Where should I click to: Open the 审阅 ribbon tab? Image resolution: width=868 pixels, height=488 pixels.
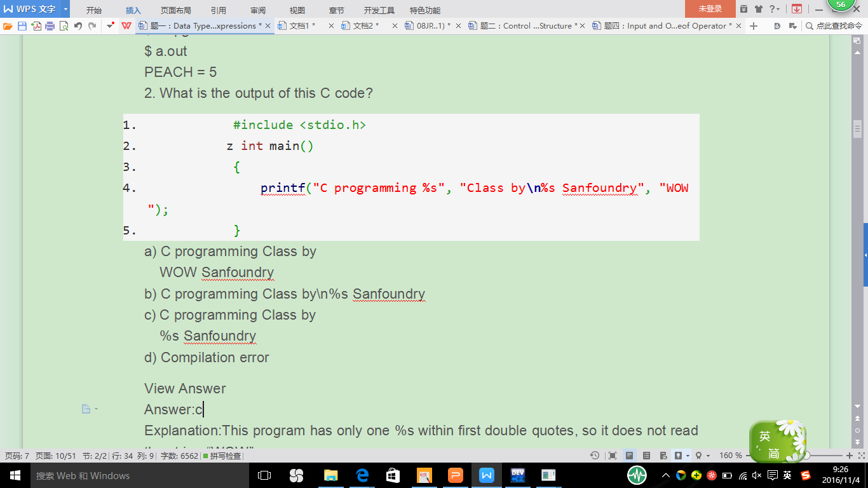click(258, 10)
